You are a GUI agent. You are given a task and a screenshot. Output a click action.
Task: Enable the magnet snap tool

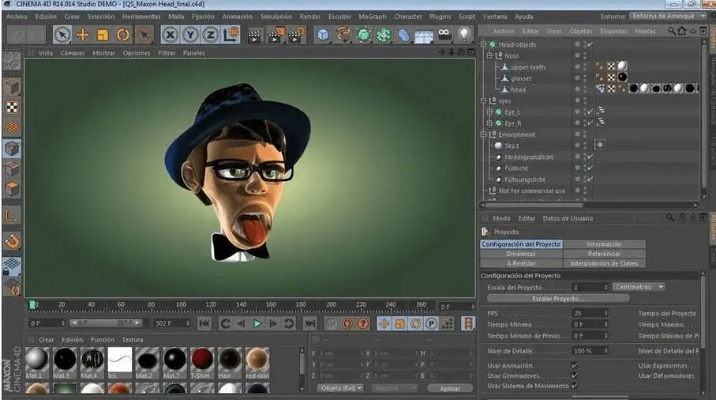pos(12,241)
